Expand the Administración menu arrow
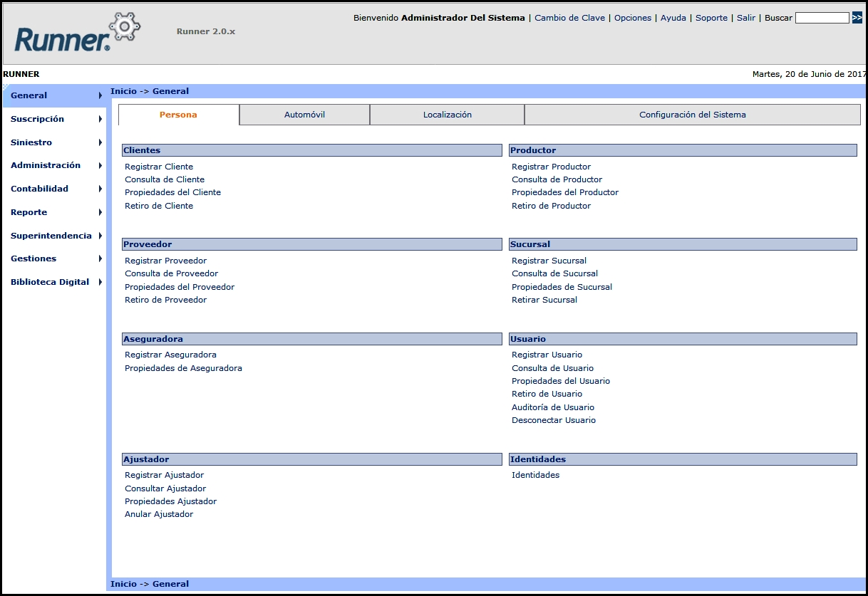 point(100,165)
